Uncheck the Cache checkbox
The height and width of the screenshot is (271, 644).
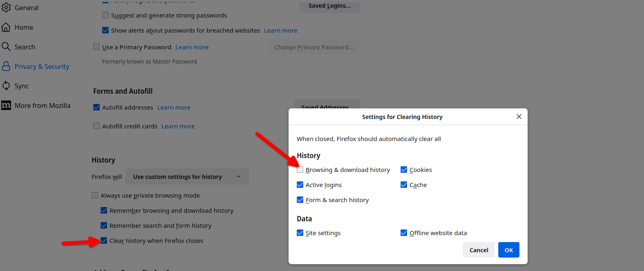point(404,185)
